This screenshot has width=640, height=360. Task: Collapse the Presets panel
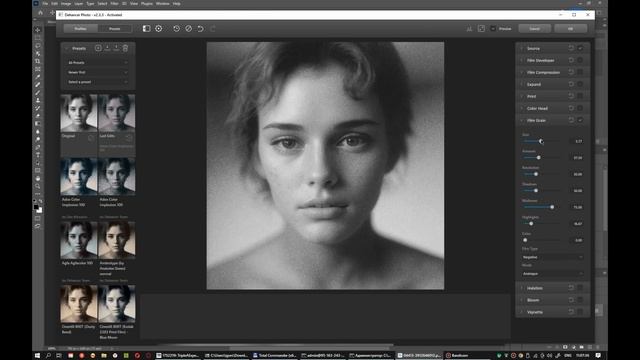[67, 49]
